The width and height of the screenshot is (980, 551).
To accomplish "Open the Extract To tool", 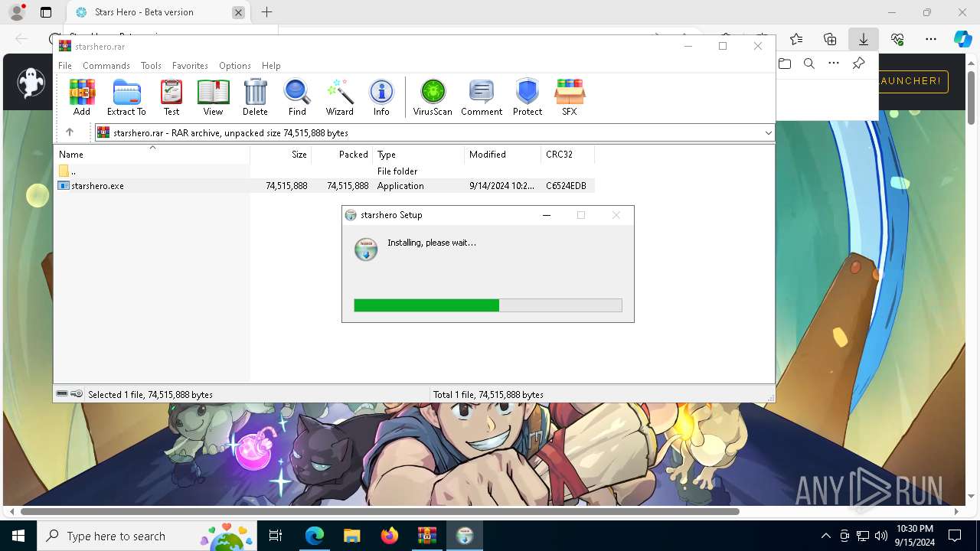I will tap(126, 97).
